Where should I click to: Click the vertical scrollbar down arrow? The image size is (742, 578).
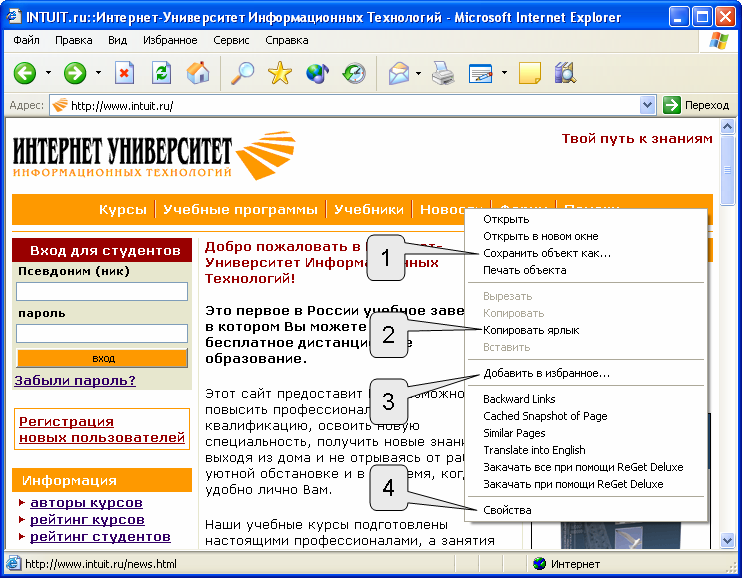coord(727,540)
